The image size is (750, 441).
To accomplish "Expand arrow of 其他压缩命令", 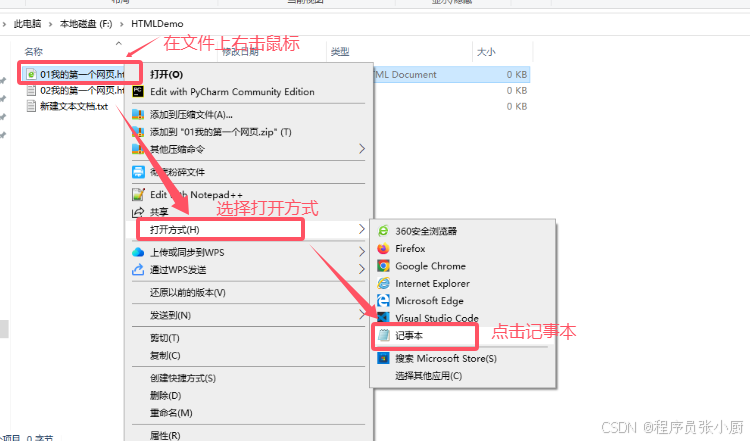I will [362, 149].
